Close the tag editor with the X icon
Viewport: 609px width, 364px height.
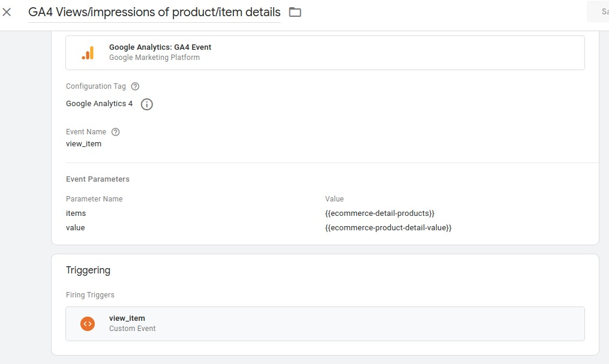pos(7,12)
